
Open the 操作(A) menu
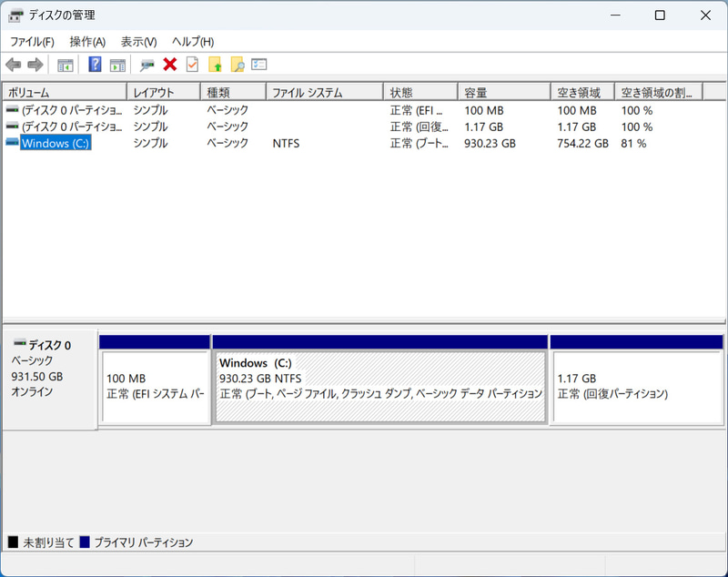pos(87,42)
